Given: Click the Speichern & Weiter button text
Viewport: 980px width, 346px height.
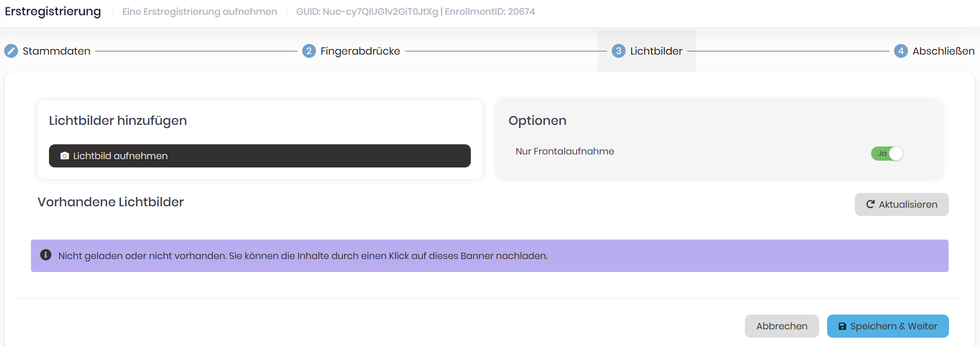Looking at the screenshot, I should (894, 326).
